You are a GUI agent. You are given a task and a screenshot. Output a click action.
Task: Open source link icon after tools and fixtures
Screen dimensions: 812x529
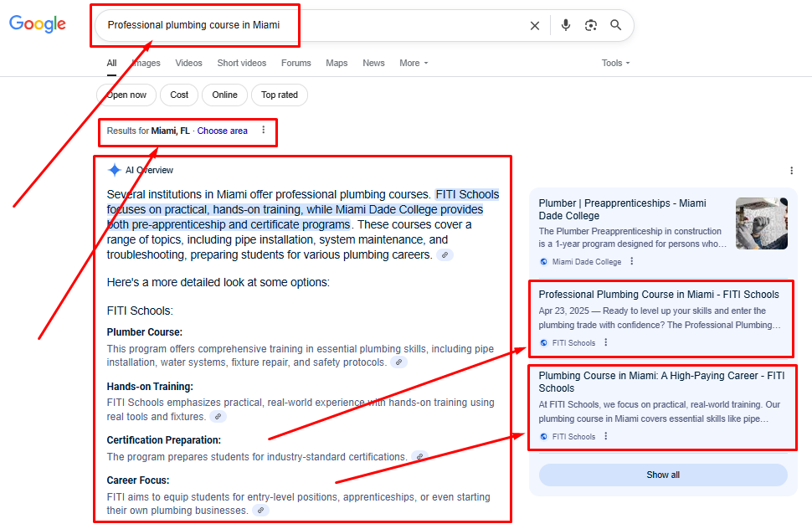(x=218, y=417)
